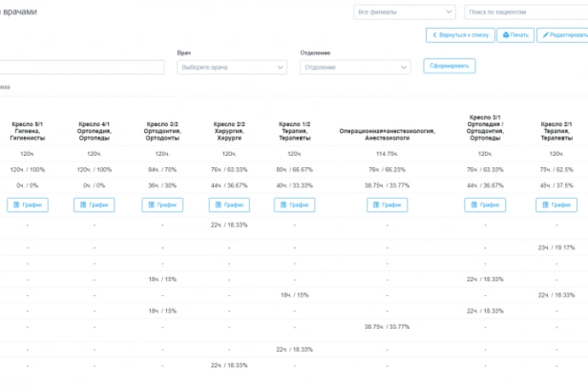The image size is (588, 387).
Task: Open График for Кресло 5/1 Гигиена
Action: coord(27,204)
